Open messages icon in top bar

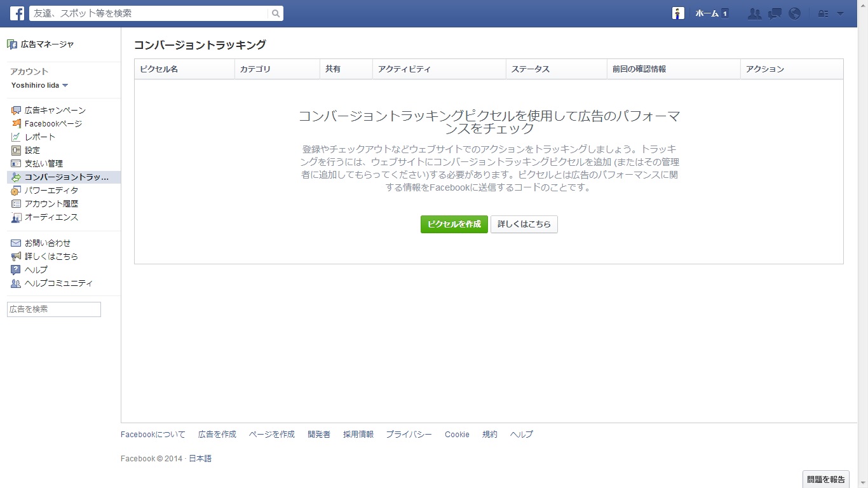click(775, 13)
